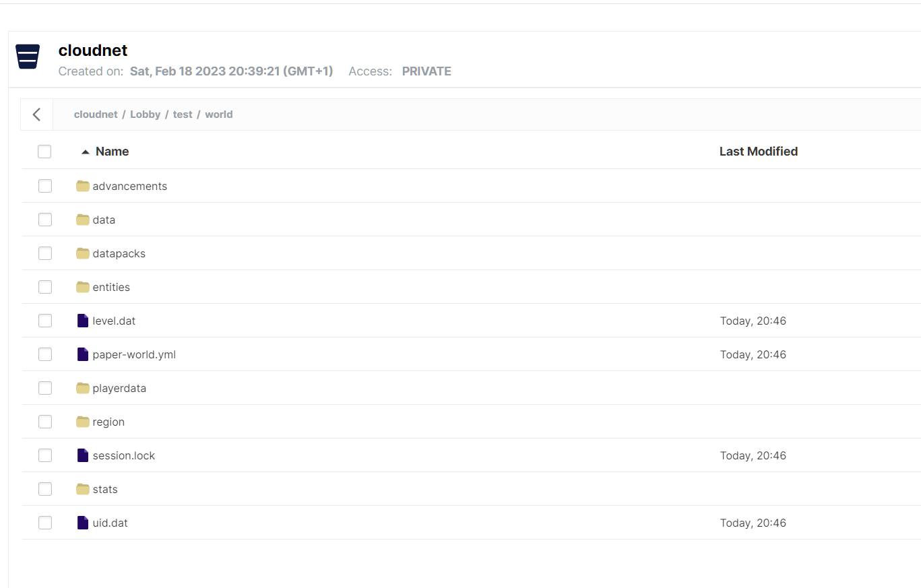Click session.lock modified time Today, 20:46
Screen dimensions: 921x588
(753, 455)
